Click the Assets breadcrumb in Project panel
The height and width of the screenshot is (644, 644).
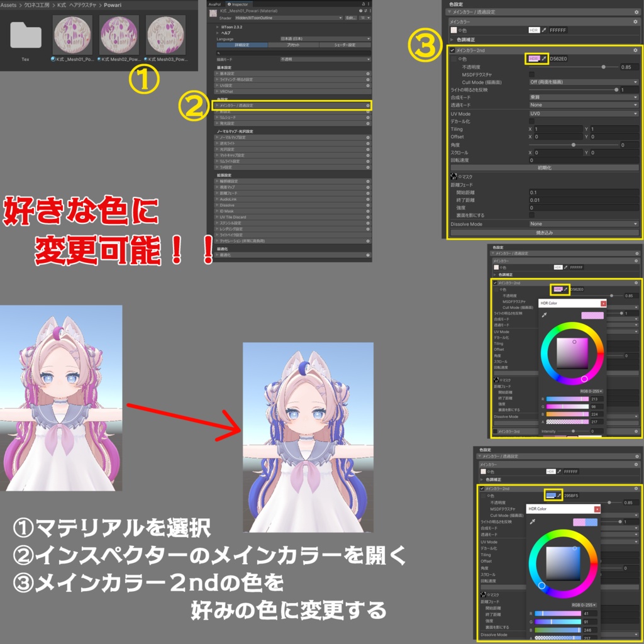[x=8, y=5]
